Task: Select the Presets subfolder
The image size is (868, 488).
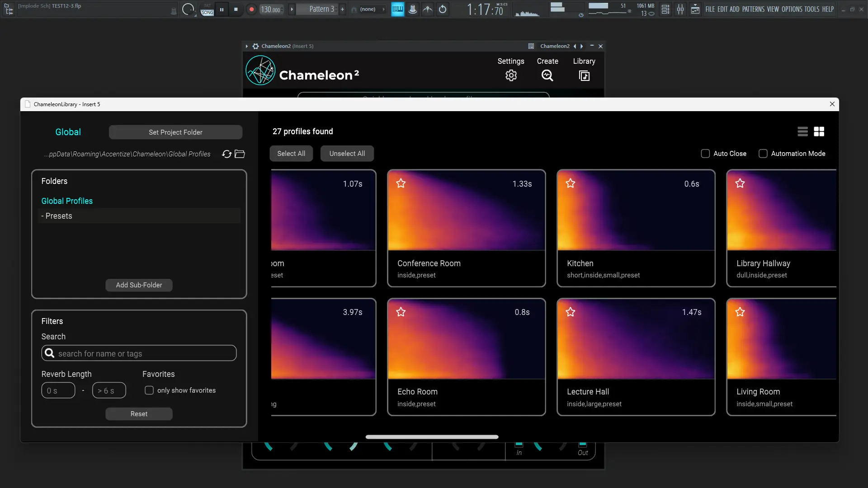Action: click(x=59, y=216)
